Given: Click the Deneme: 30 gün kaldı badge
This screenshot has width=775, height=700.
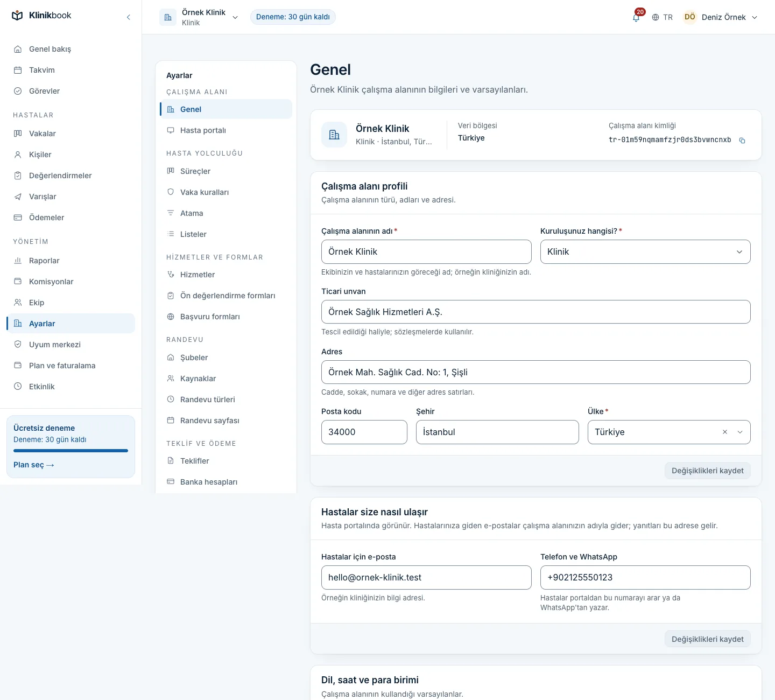Looking at the screenshot, I should tap(293, 17).
